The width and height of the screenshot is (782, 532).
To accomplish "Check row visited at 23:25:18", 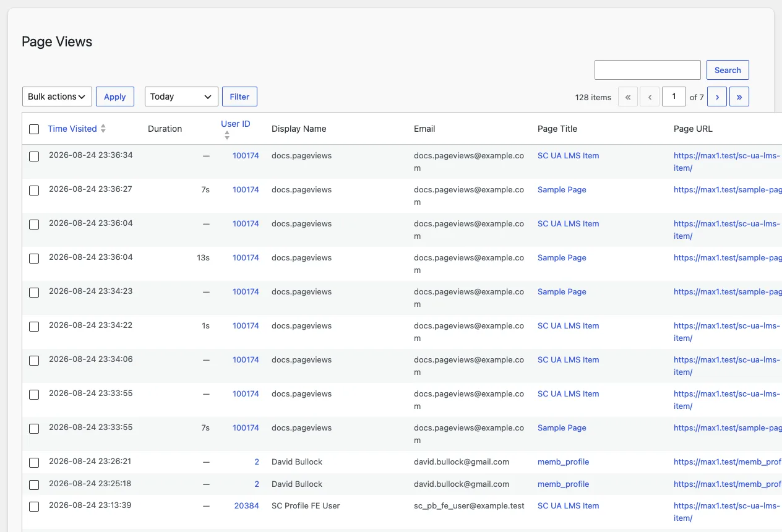I will pyautogui.click(x=34, y=485).
